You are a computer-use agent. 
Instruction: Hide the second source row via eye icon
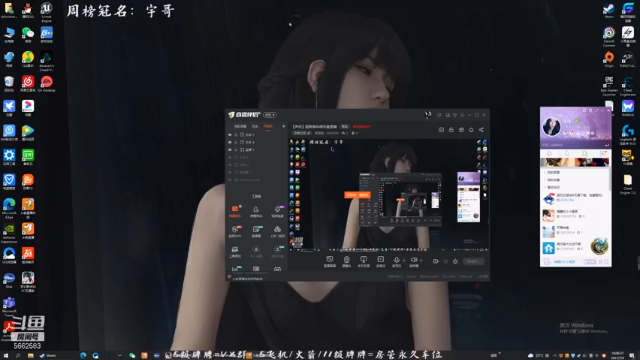coord(230,142)
